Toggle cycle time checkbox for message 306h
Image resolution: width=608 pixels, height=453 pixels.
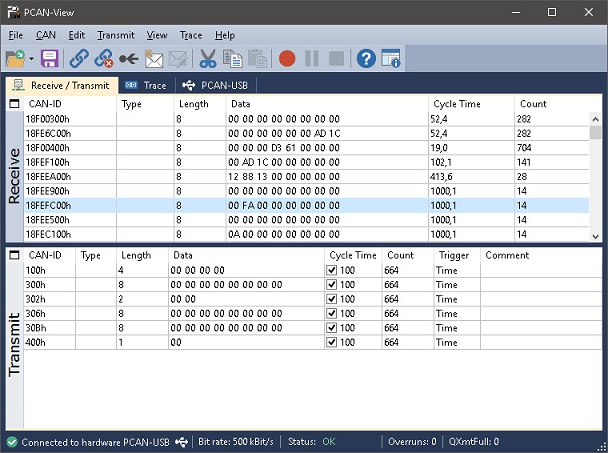[x=332, y=313]
